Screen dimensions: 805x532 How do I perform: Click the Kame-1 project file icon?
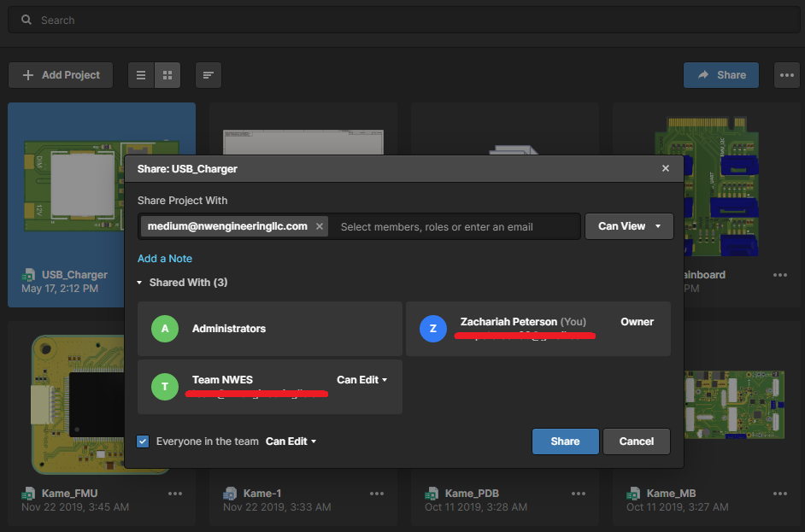230,494
